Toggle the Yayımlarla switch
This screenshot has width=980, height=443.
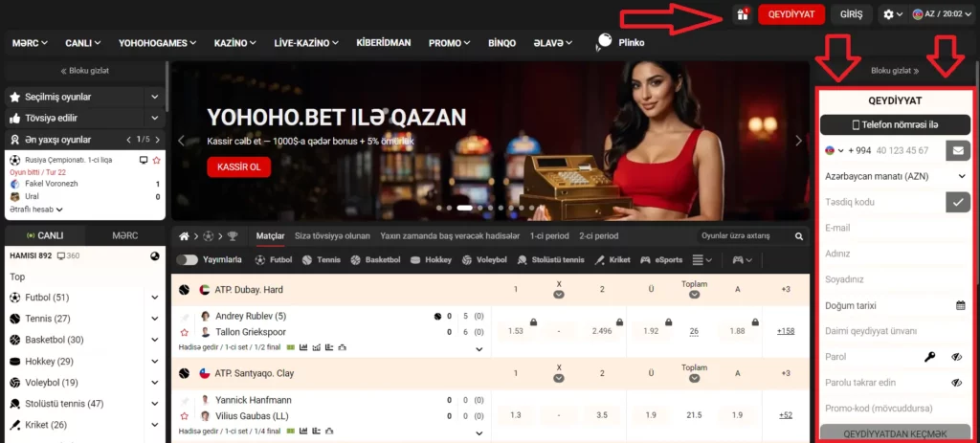(x=187, y=260)
